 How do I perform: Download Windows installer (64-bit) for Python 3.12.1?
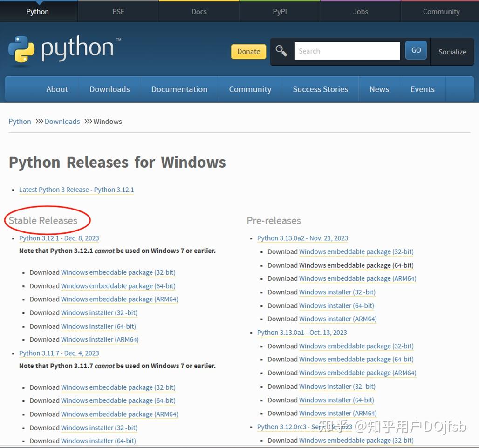click(x=98, y=326)
